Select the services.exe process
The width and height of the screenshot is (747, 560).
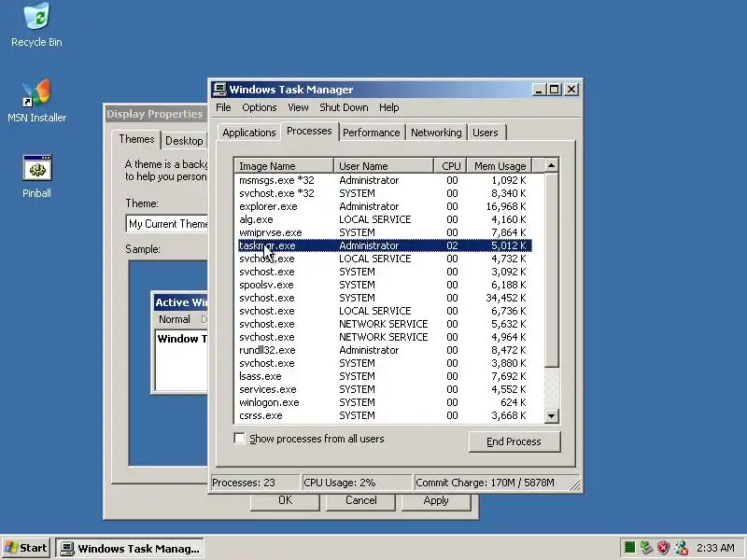pos(385,389)
